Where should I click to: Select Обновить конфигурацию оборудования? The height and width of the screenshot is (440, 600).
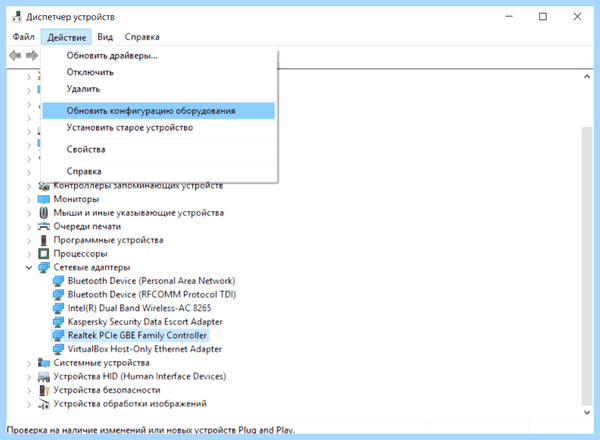pos(158,111)
